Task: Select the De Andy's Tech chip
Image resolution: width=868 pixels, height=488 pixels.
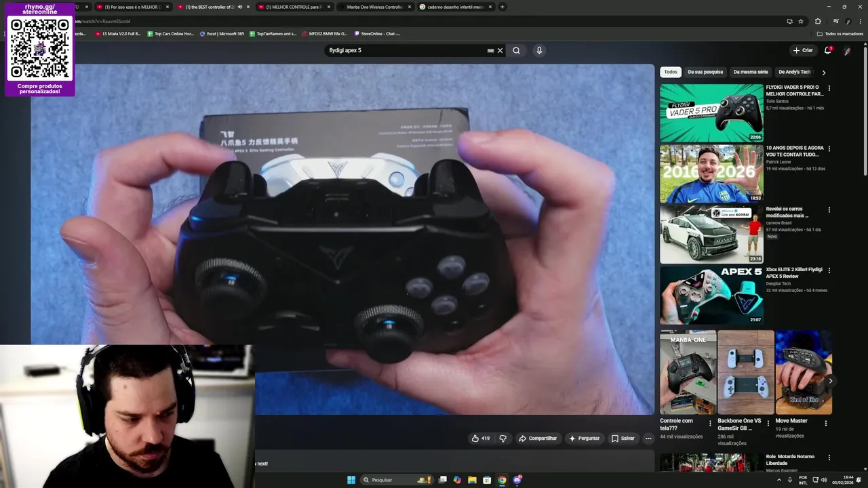Action: point(795,72)
